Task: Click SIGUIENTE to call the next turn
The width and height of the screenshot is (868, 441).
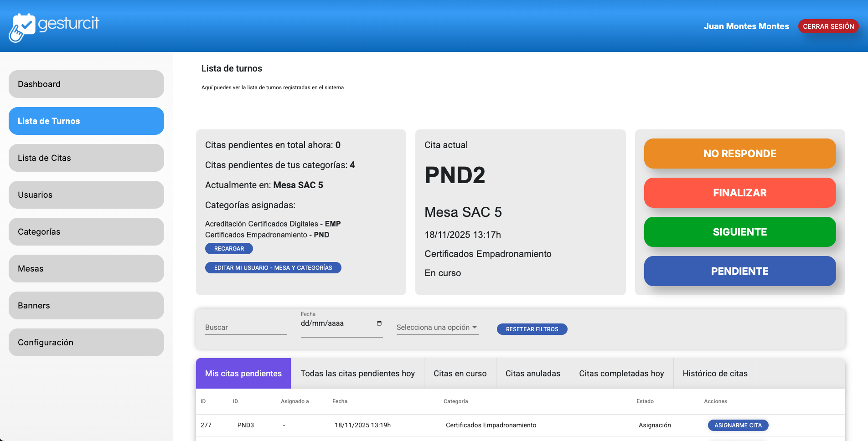Action: coord(739,232)
